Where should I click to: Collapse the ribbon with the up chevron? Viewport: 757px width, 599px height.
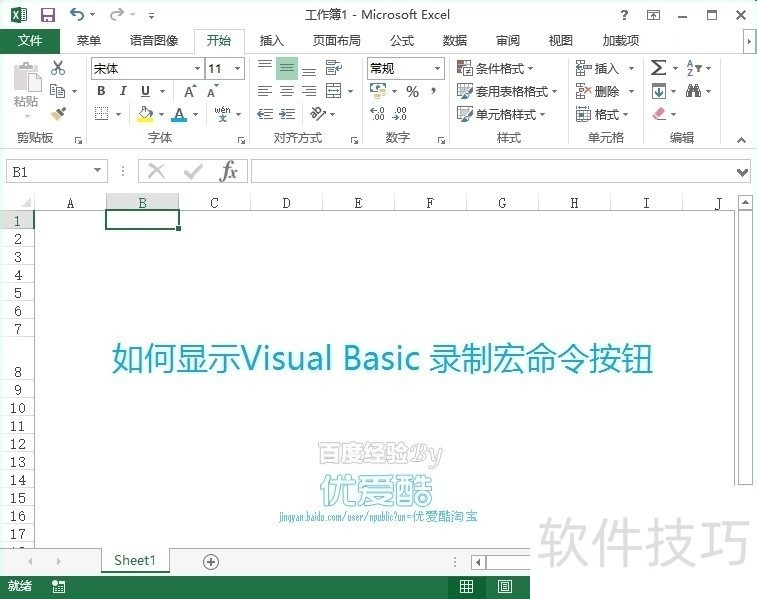[742, 139]
